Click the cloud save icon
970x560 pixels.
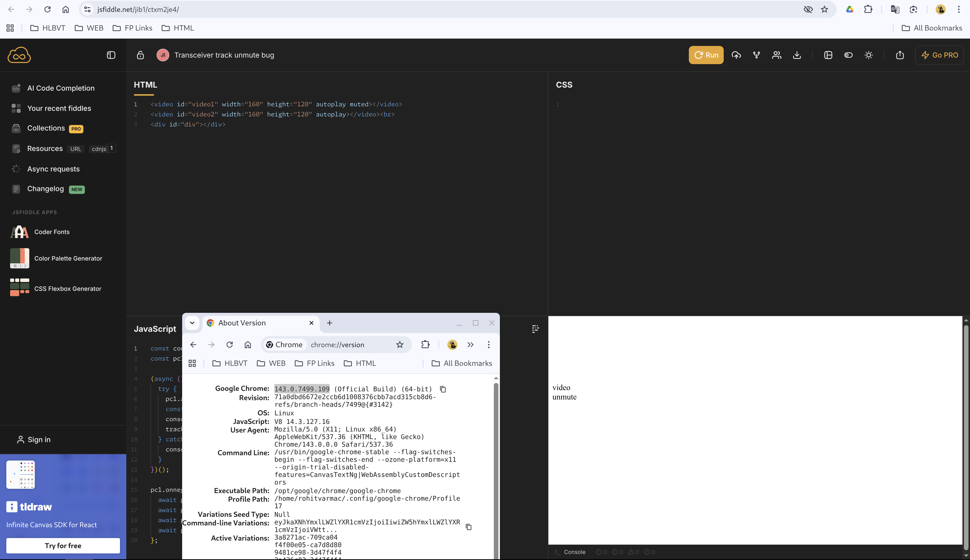tap(736, 55)
